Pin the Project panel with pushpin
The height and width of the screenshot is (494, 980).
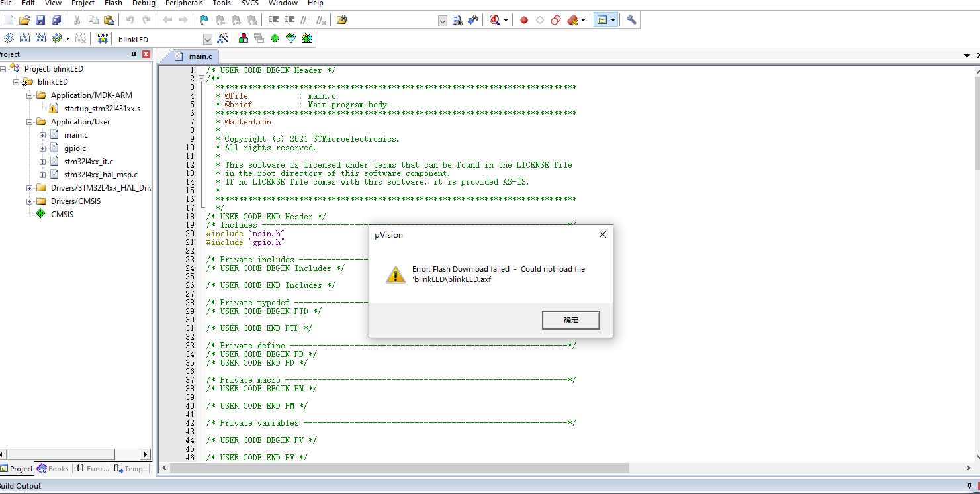tap(134, 54)
